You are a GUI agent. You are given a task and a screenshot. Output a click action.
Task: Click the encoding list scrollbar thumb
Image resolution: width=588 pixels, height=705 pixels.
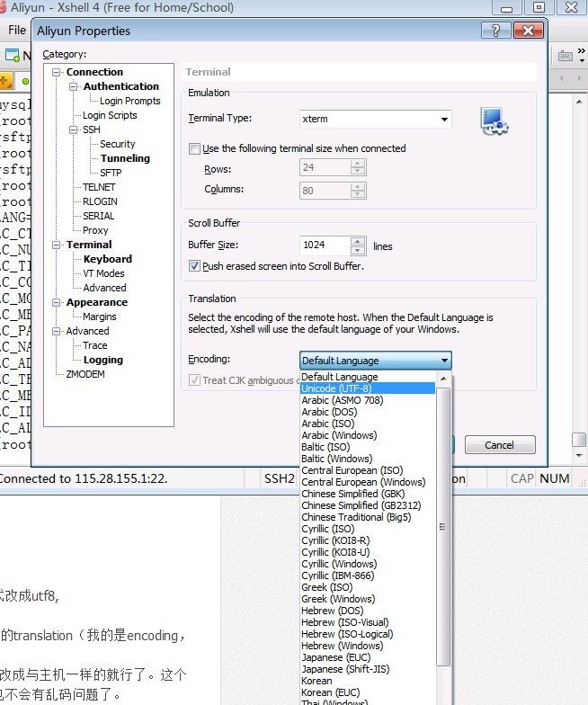coord(442,527)
